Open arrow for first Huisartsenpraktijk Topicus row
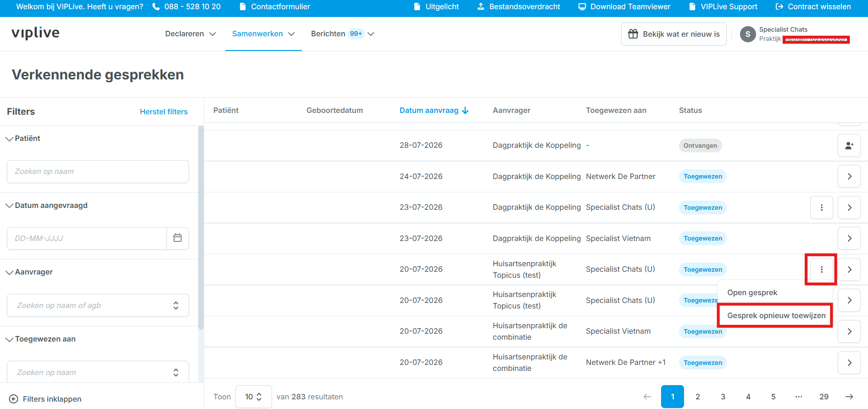868x409 pixels. tap(849, 269)
